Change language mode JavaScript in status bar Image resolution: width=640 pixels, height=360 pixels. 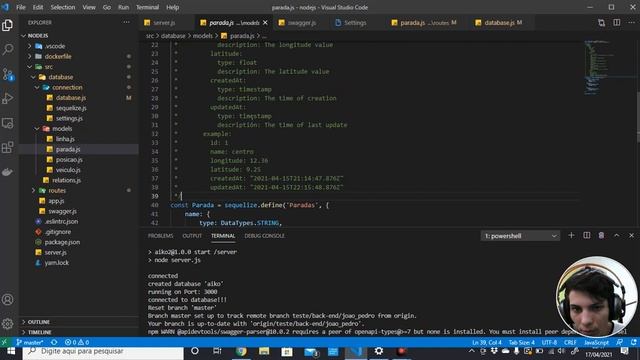click(x=596, y=342)
